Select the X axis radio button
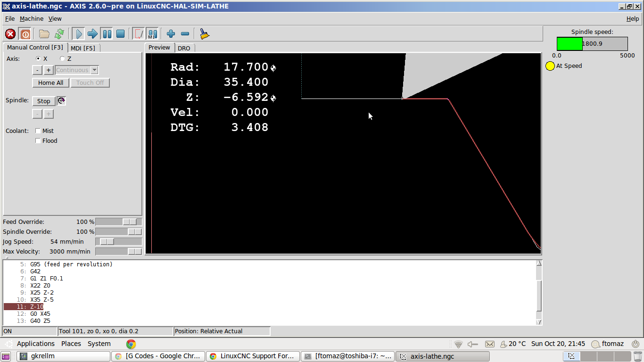Screen dimensions: 644x362 38,58
